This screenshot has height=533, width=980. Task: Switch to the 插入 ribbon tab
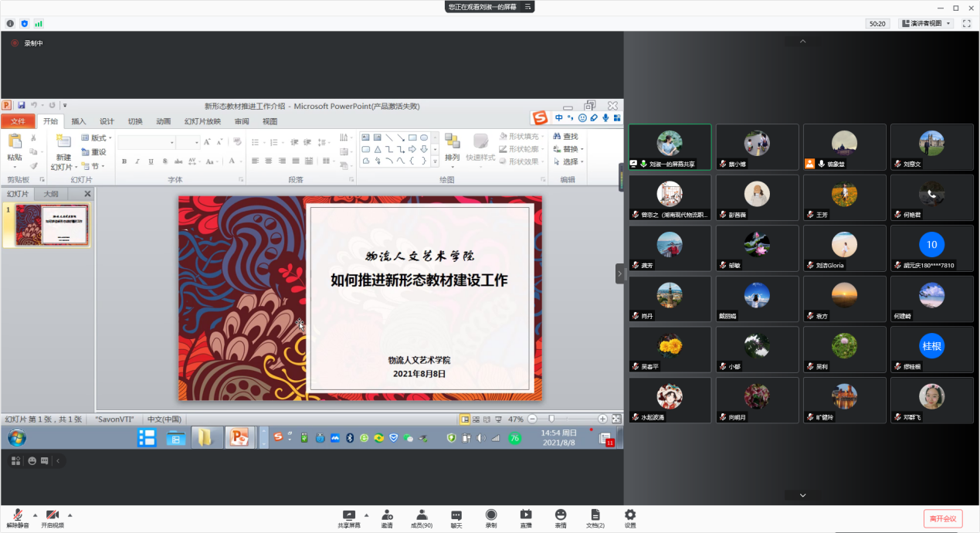[79, 121]
